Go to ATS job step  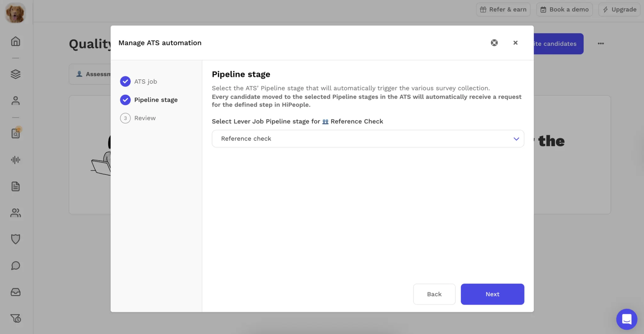(145, 81)
